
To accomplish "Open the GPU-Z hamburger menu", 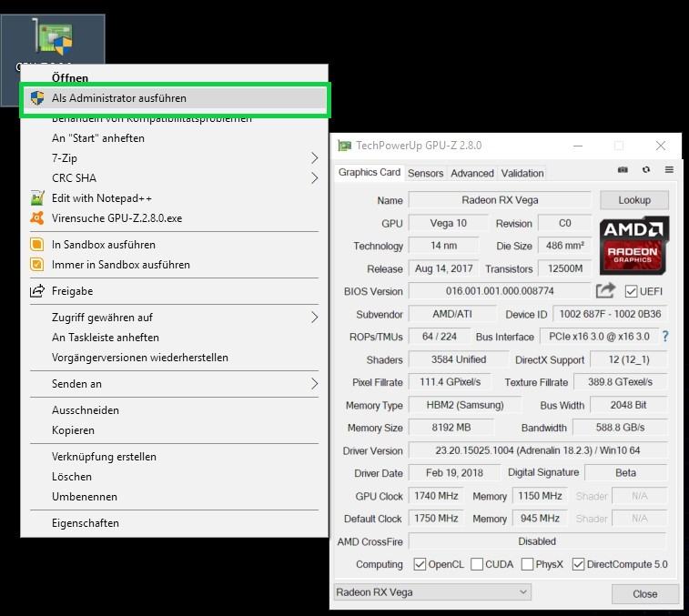I will pos(669,169).
